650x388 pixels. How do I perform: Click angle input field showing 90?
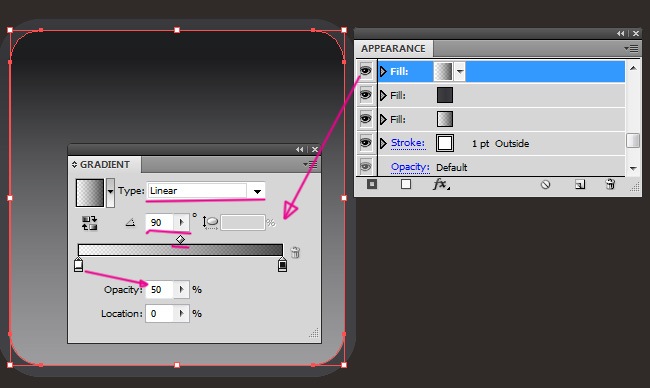pos(160,223)
